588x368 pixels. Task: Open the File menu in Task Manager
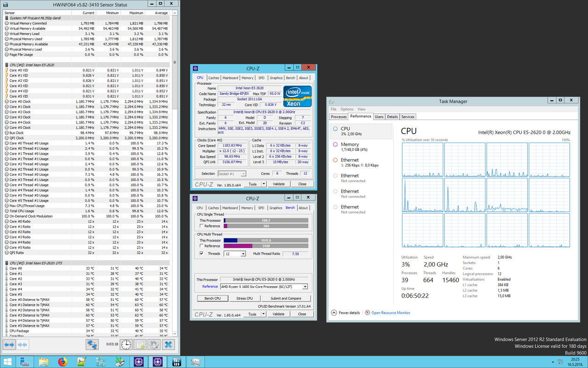tap(334, 109)
